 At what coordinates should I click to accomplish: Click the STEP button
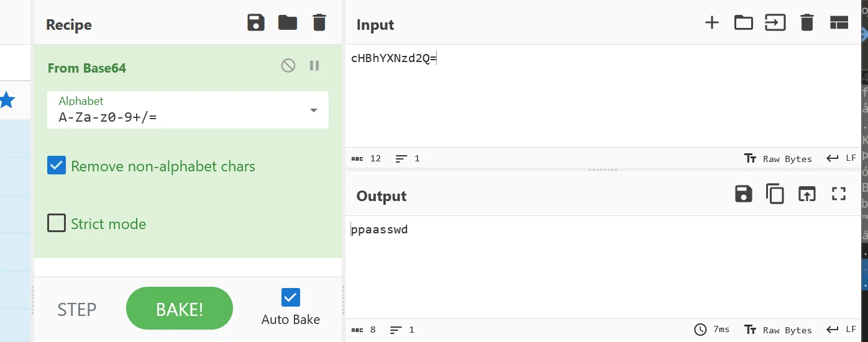tap(77, 309)
